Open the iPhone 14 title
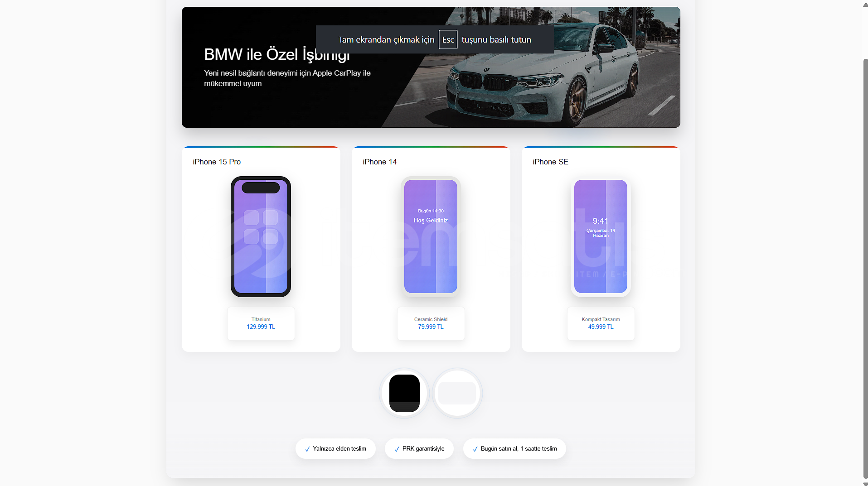 point(380,162)
